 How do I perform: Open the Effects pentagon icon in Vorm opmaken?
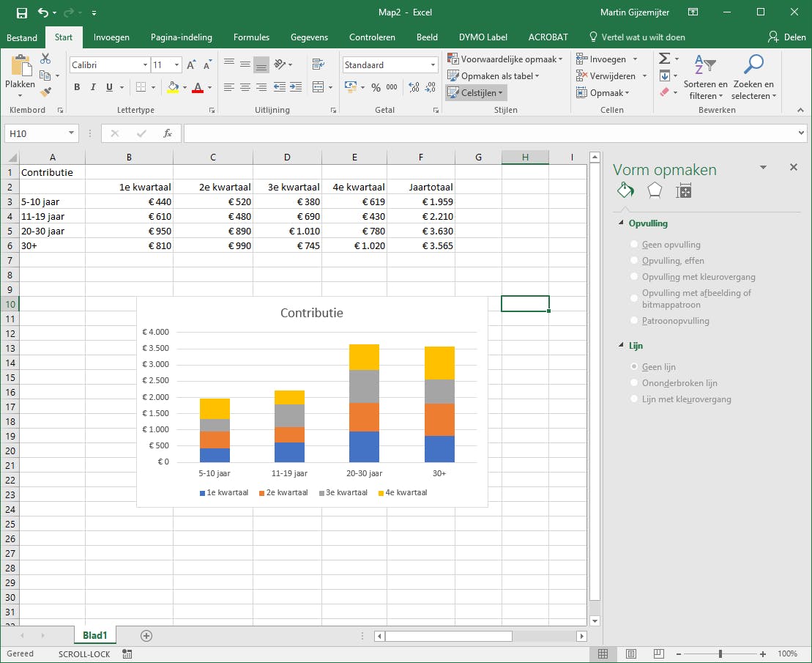pos(655,191)
